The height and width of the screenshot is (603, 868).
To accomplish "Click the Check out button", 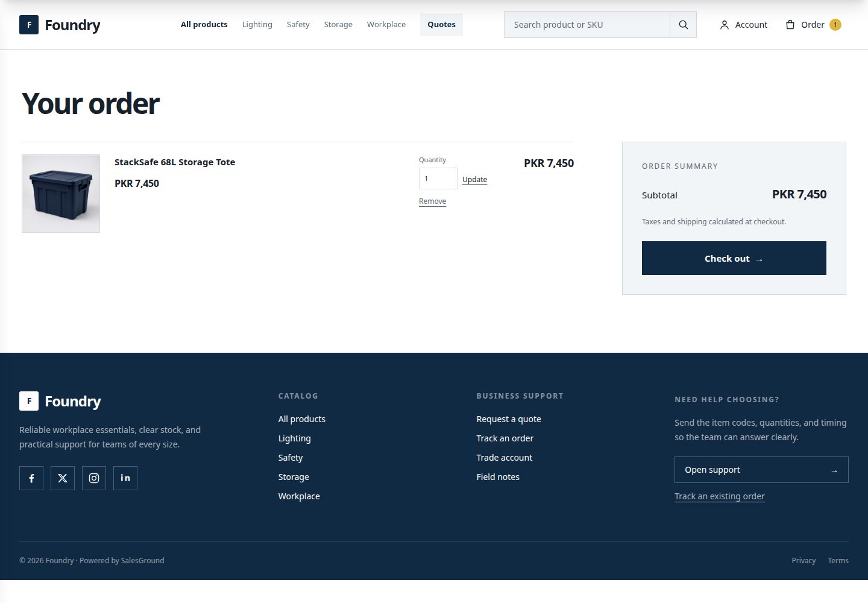I will coord(734,258).
